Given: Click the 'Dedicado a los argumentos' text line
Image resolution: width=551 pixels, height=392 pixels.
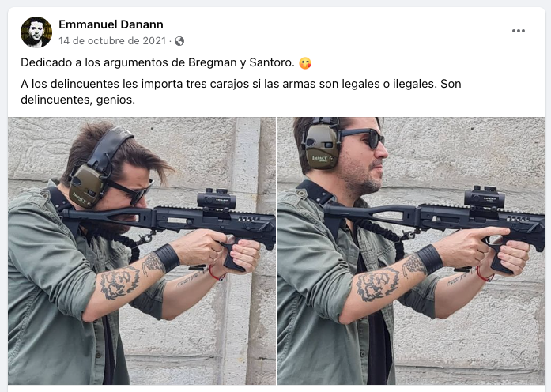Looking at the screenshot, I should click(x=158, y=62).
